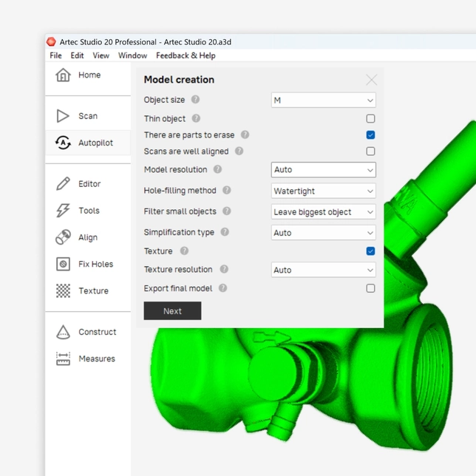476x476 pixels.
Task: Open the File menu
Action: [55, 55]
